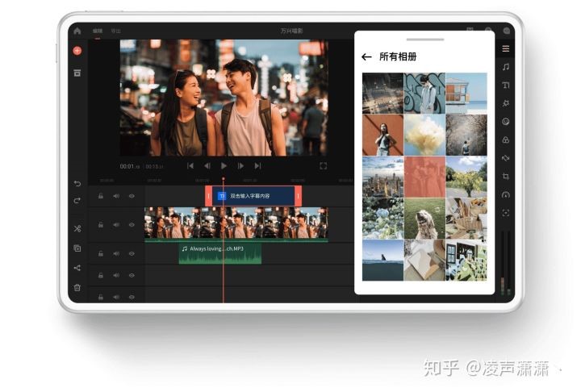The height and width of the screenshot is (392, 581).
Task: Open the sparkle effects tool
Action: [506, 103]
